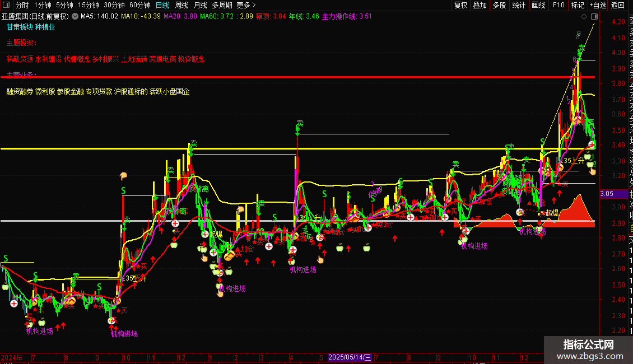
Task: Click the MA10: -43.39 indicator value
Action: (141, 17)
